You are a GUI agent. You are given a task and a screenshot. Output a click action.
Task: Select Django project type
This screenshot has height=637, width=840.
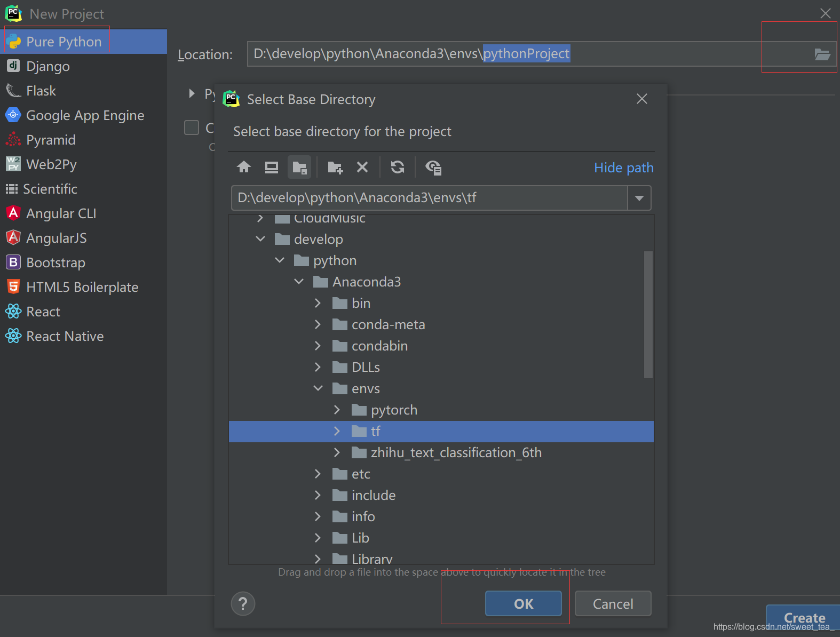pos(83,66)
